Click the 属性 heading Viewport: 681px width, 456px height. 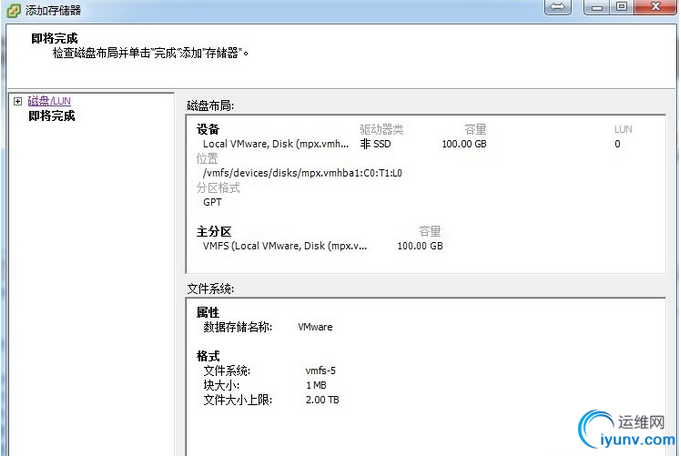208,312
